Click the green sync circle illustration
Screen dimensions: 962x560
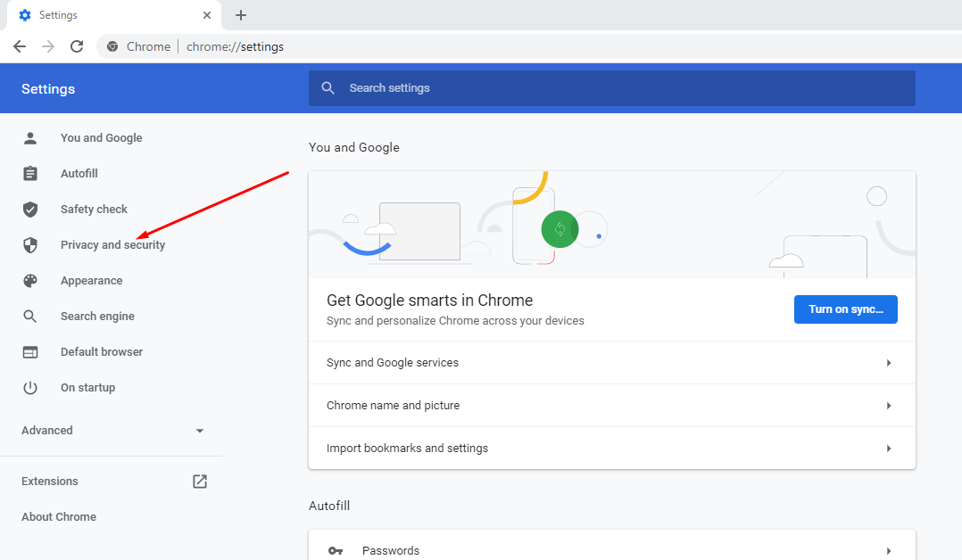click(x=560, y=229)
